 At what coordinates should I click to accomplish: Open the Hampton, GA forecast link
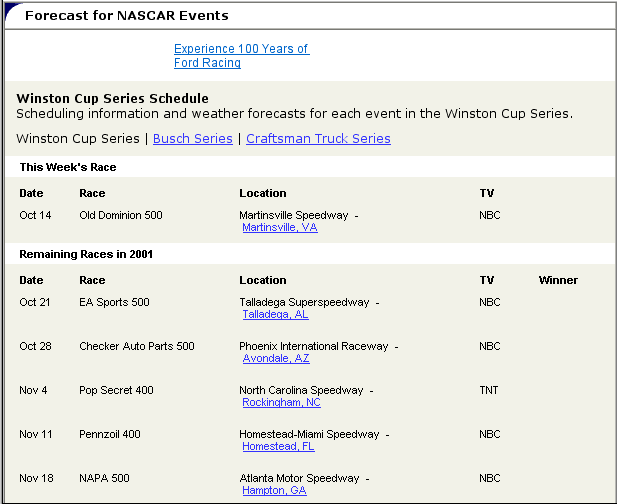point(274,491)
